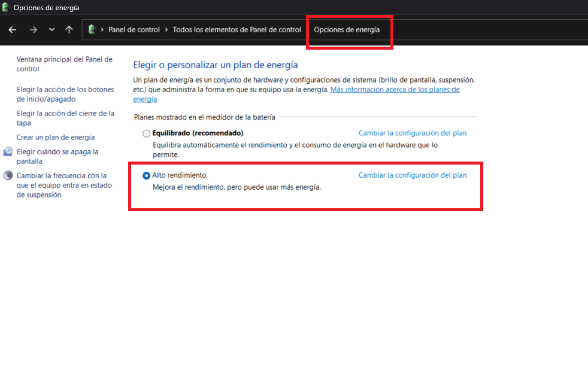Image resolution: width=588 pixels, height=365 pixels.
Task: Click the battery icon in address bar
Action: 92,29
